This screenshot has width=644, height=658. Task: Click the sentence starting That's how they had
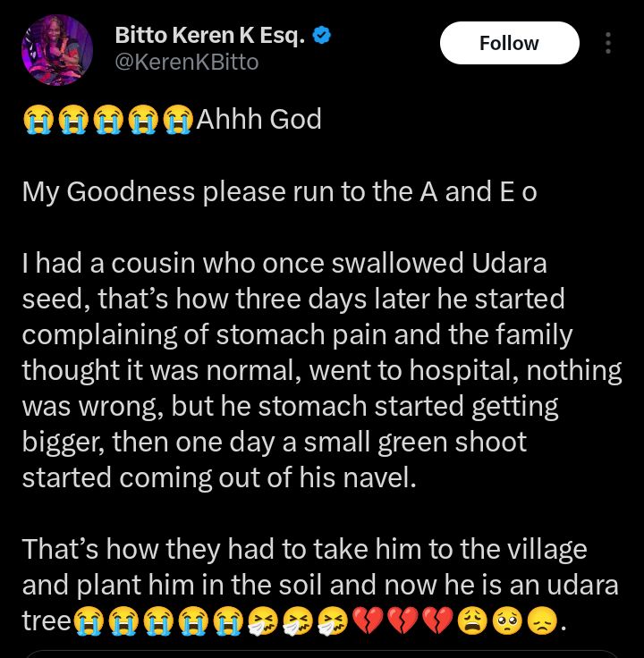(x=304, y=548)
